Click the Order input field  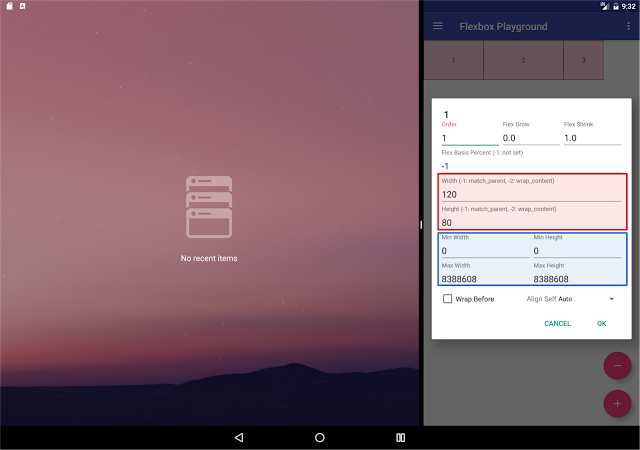[469, 138]
